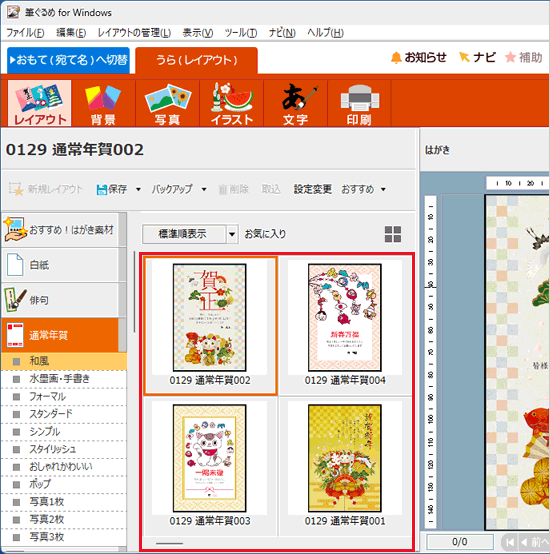Click the 設定変更 button
The height and width of the screenshot is (554, 550).
[x=313, y=189]
